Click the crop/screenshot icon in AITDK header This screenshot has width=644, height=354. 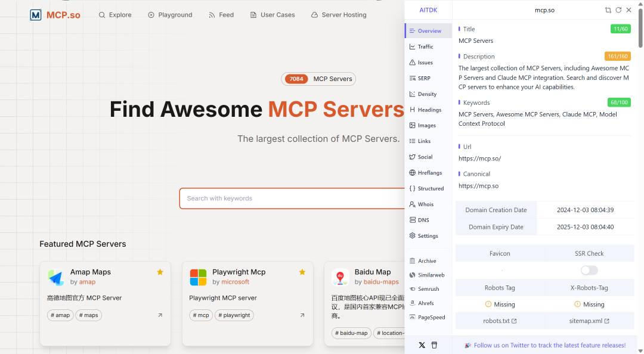click(x=608, y=10)
